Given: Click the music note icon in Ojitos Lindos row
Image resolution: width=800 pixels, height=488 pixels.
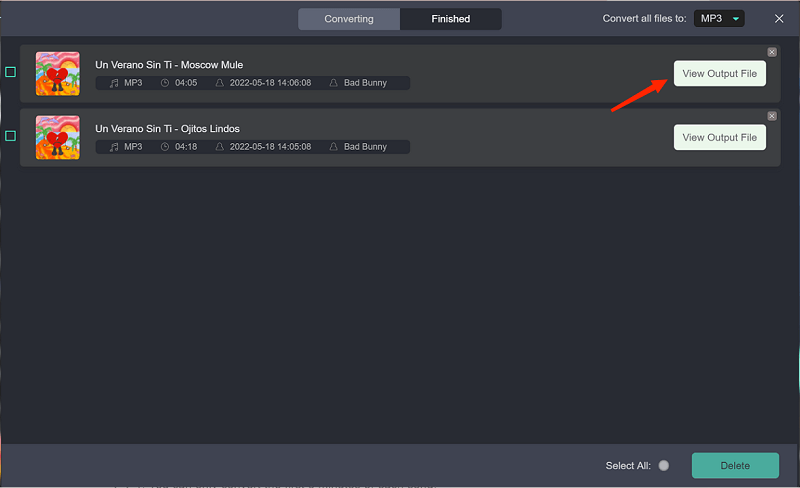Looking at the screenshot, I should point(114,147).
